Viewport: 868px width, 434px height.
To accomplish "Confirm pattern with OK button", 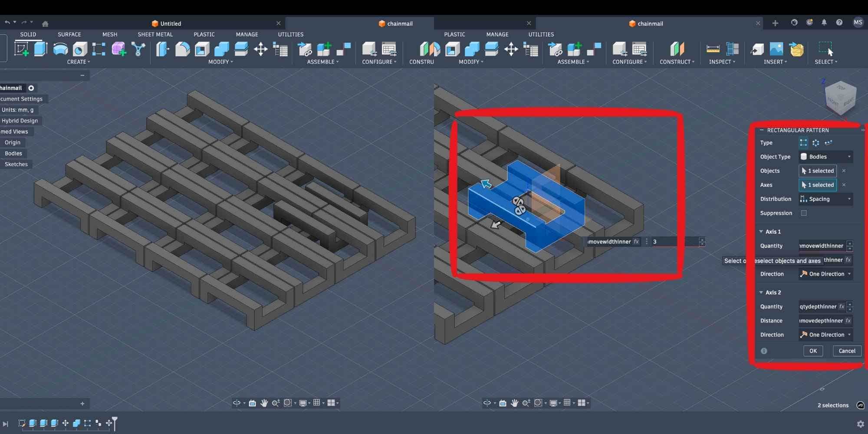I will point(813,351).
